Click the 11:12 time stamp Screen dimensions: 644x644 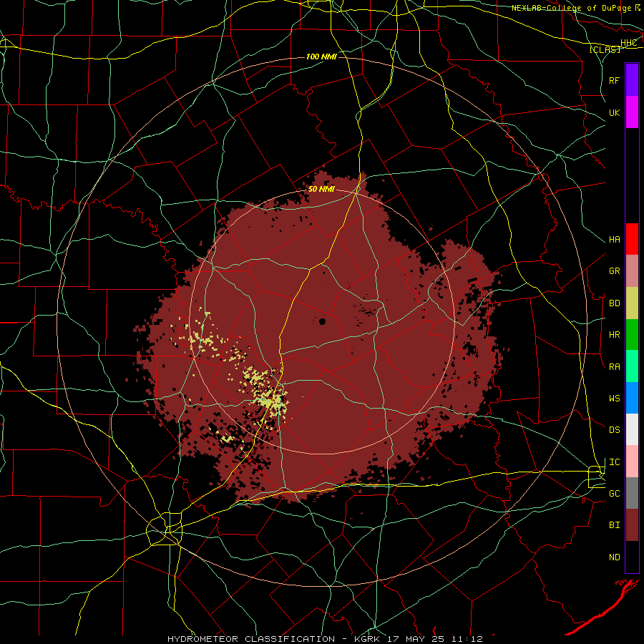tap(467, 639)
